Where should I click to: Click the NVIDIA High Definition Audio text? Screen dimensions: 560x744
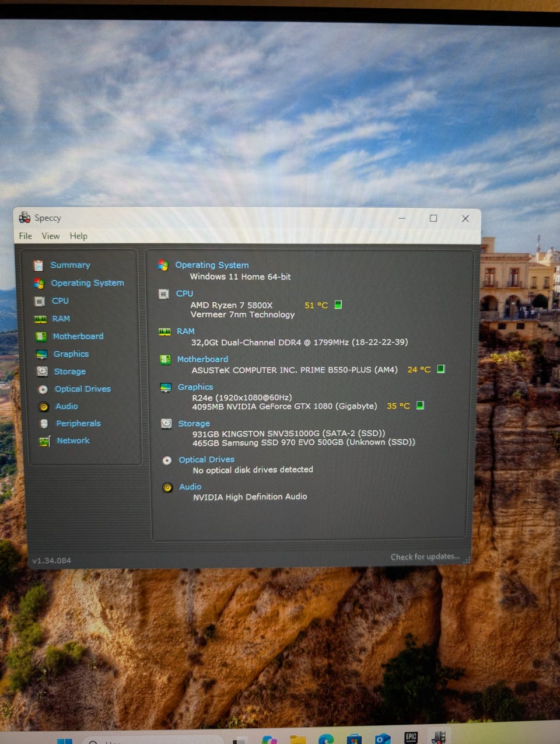click(250, 497)
